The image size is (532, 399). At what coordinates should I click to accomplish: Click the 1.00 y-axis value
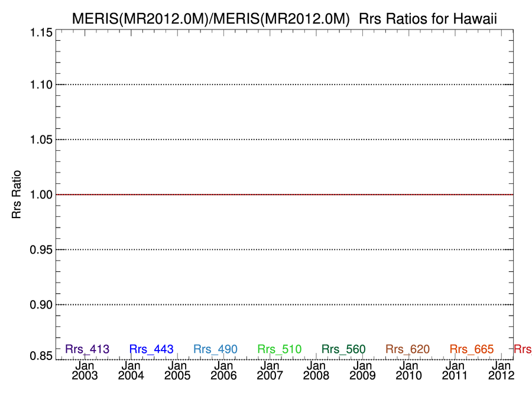(x=41, y=194)
